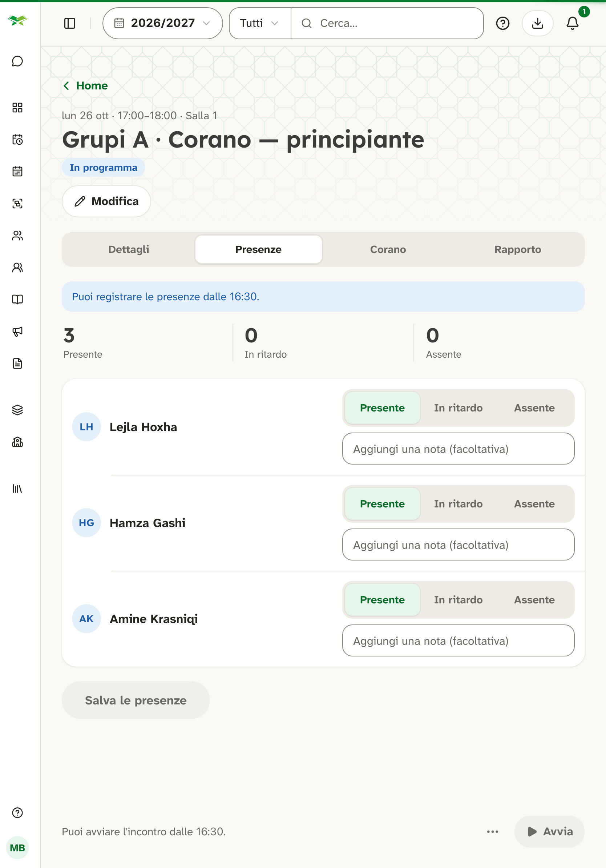Mark Lejla Hoxha as In ritardo

click(x=458, y=408)
